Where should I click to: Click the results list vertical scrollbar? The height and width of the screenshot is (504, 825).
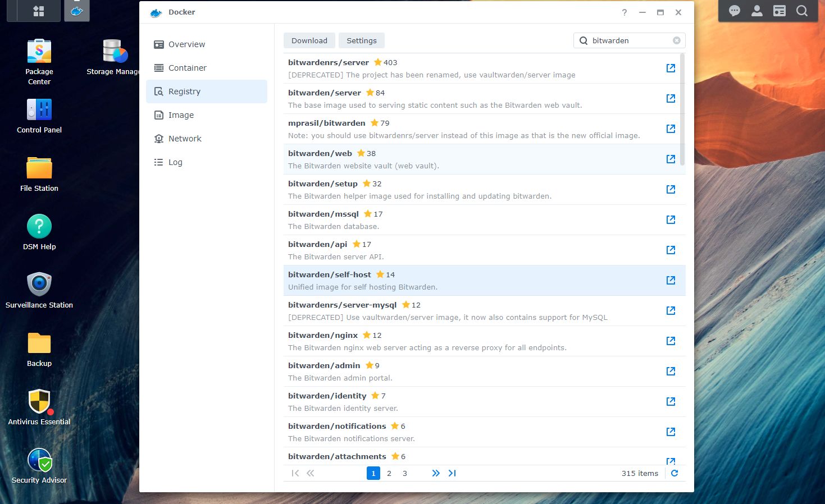(682, 109)
